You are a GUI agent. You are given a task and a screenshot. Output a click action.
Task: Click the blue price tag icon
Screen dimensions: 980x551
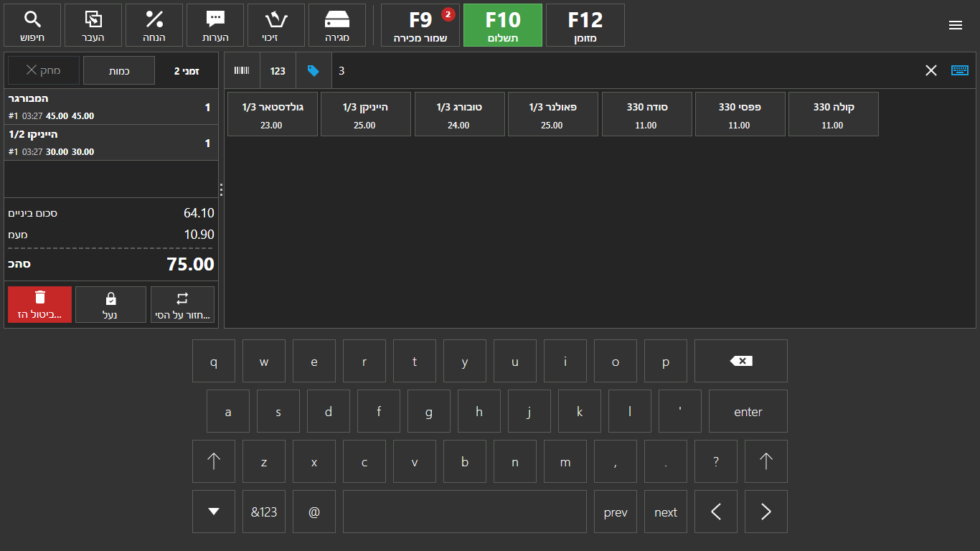314,70
